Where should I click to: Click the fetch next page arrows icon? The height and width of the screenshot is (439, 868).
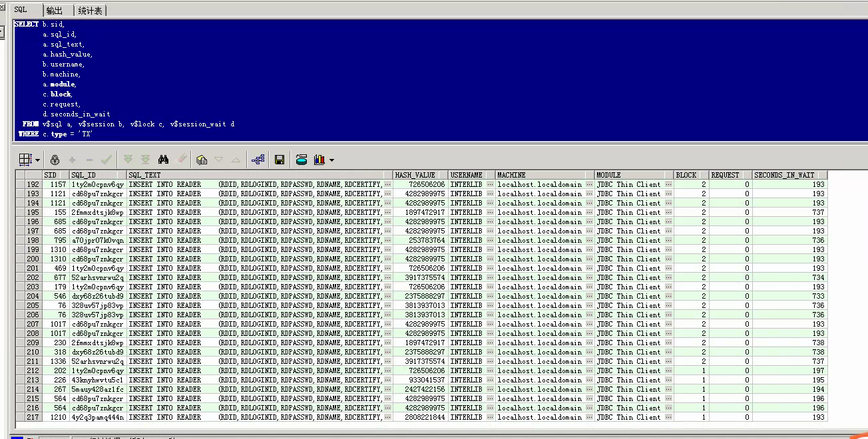click(128, 160)
